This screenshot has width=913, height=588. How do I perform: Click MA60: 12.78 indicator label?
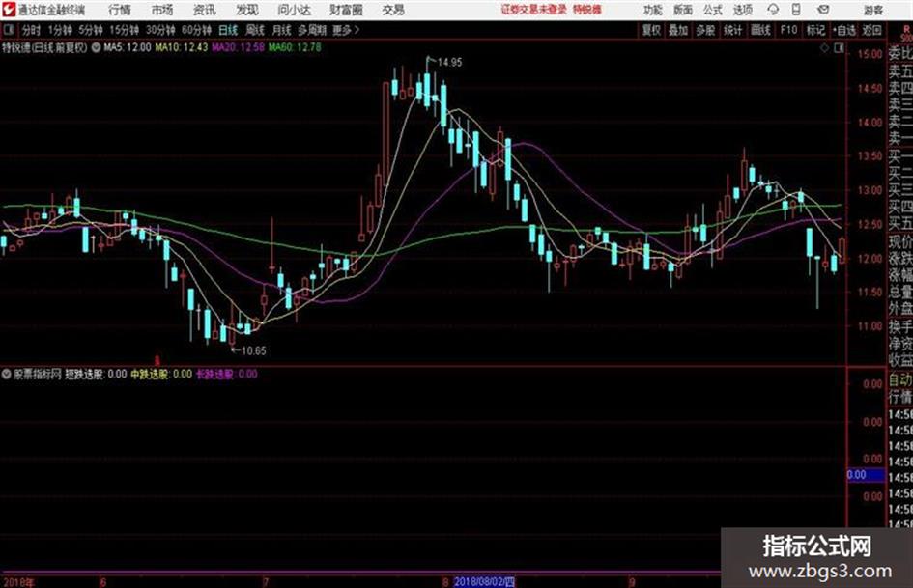point(295,47)
